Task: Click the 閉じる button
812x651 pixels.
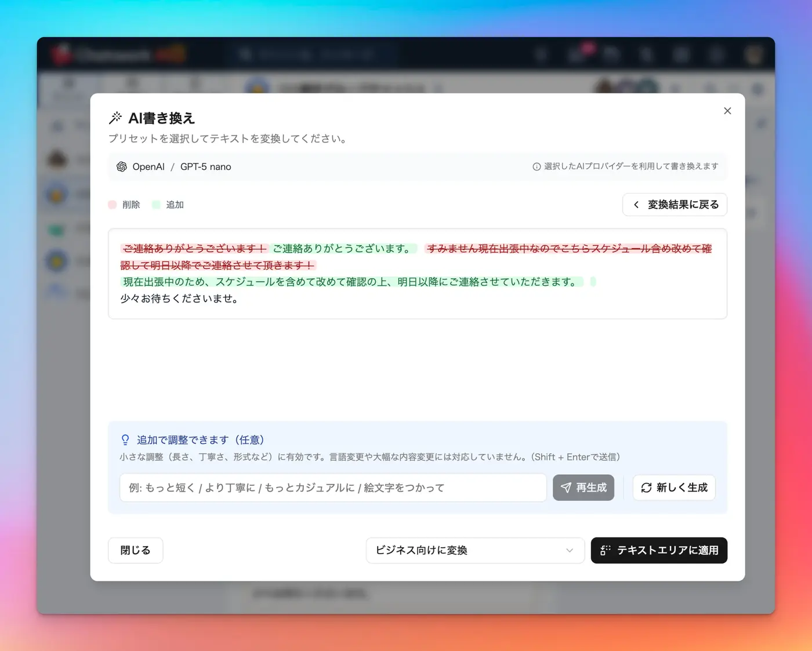Action: tap(135, 550)
